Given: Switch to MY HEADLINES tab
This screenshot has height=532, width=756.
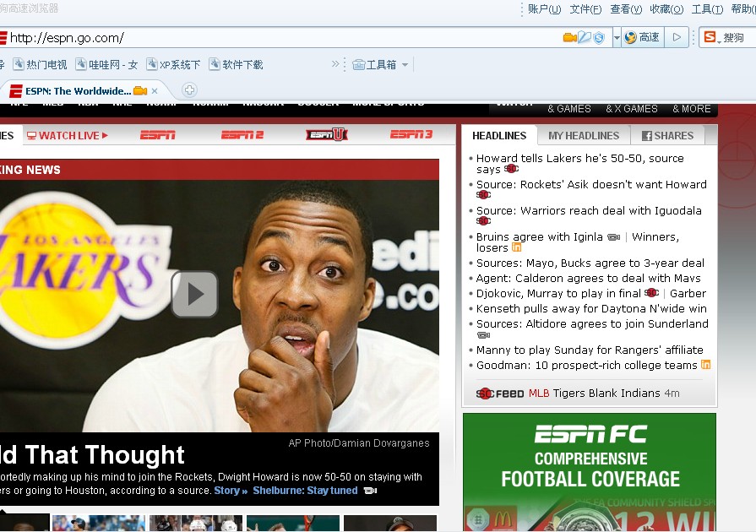Looking at the screenshot, I should [x=584, y=136].
